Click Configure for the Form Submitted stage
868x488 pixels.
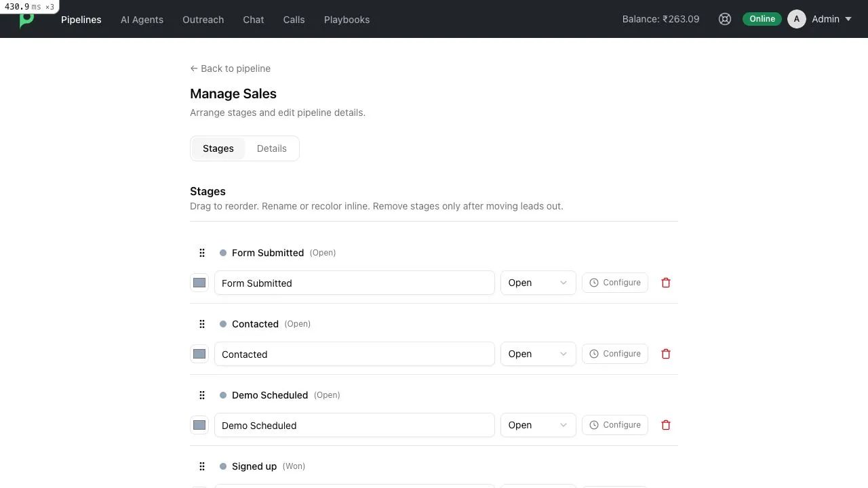coord(615,283)
